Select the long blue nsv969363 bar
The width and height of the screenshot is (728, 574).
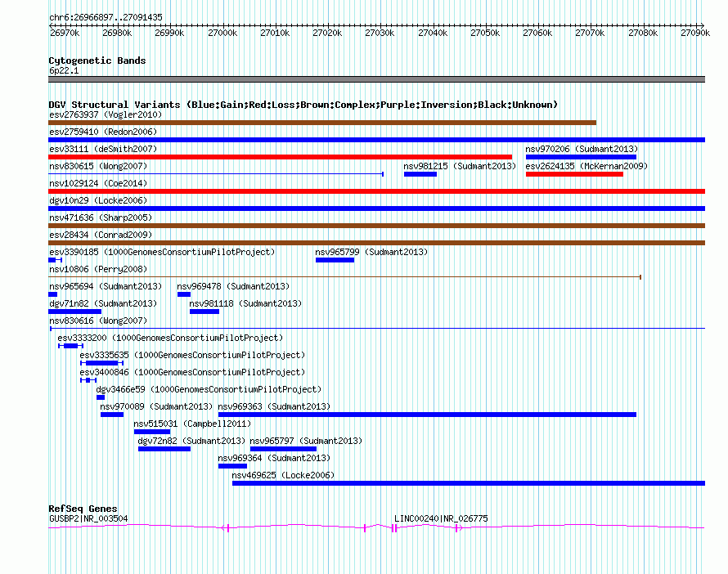(x=427, y=415)
